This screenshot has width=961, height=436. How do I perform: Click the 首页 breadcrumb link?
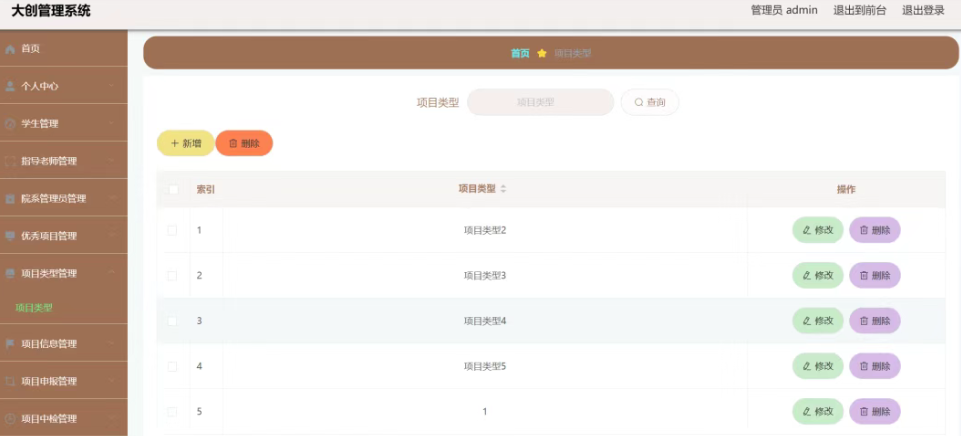[x=520, y=53]
